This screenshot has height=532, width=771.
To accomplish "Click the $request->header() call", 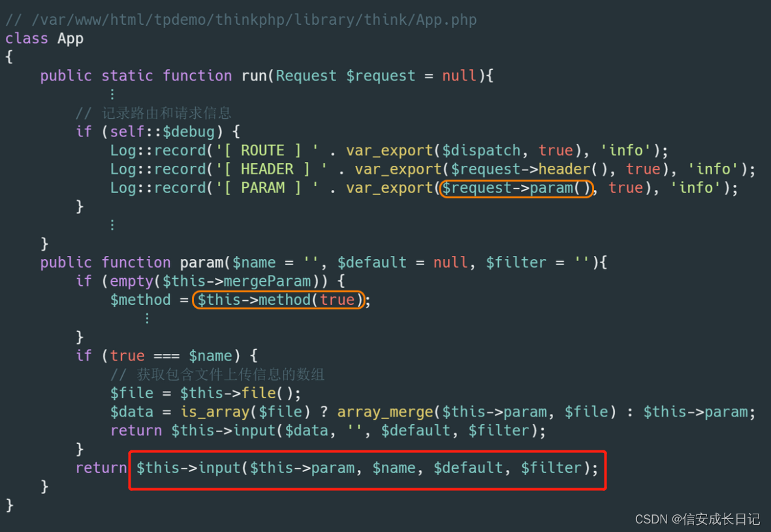I will 529,169.
